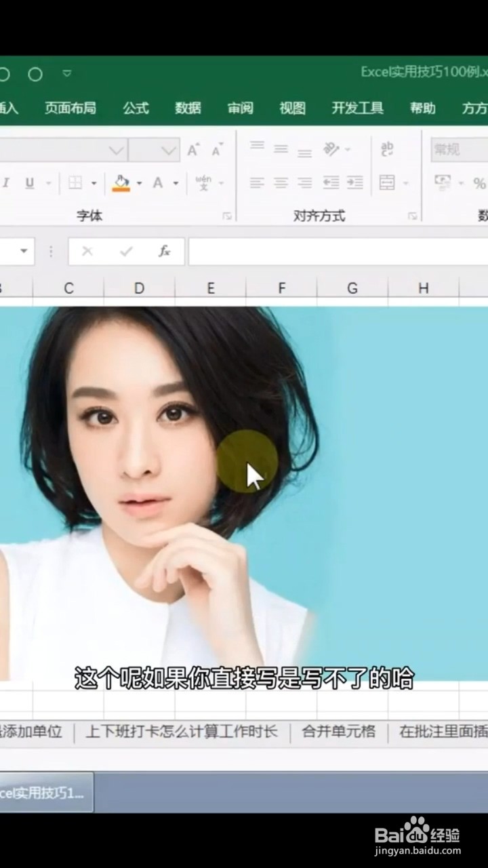Click the cell borders icon
This screenshot has width=488, height=868.
[75, 183]
